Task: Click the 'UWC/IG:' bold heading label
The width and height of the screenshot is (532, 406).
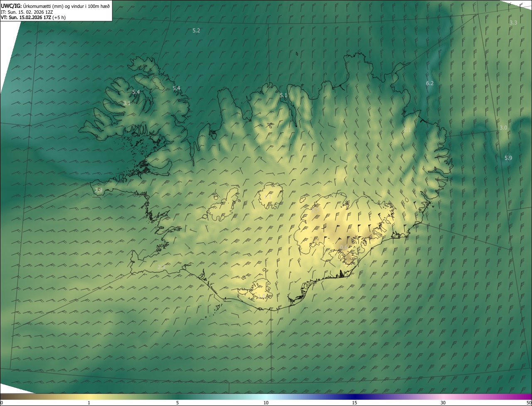Action: coord(12,6)
